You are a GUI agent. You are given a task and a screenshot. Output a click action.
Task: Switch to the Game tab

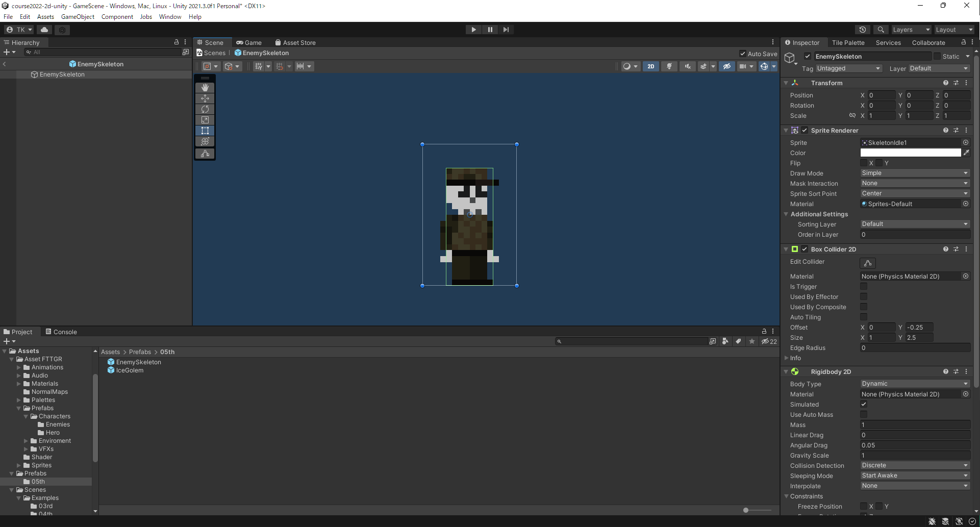[x=249, y=43]
